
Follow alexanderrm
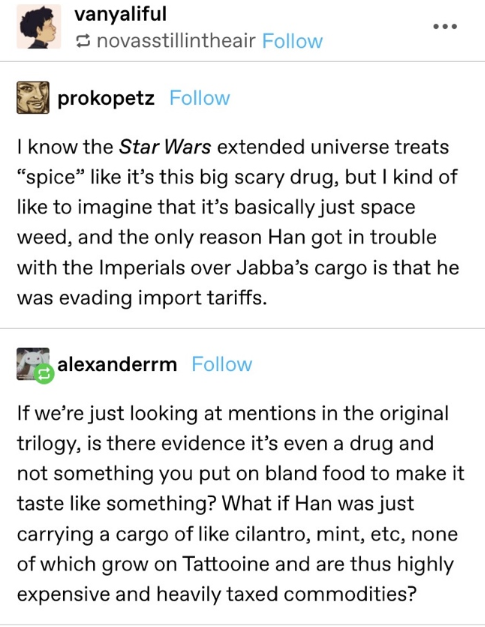[x=222, y=364]
